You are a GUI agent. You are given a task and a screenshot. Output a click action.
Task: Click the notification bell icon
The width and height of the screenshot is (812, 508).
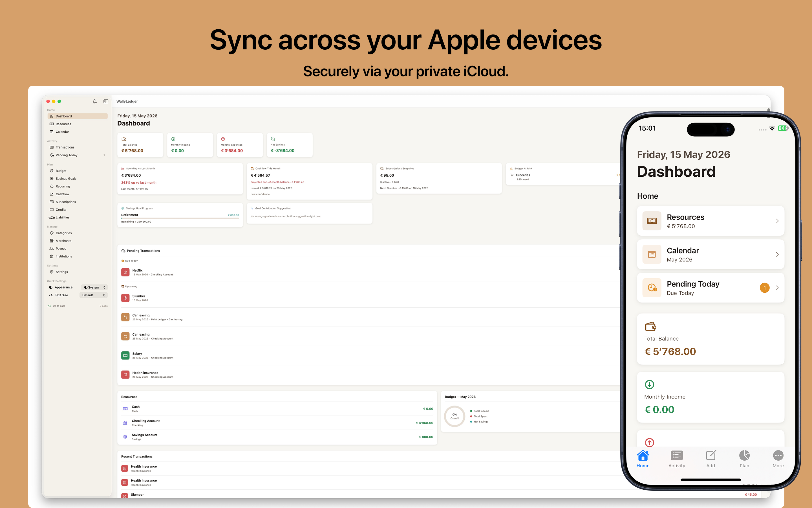[x=95, y=101]
